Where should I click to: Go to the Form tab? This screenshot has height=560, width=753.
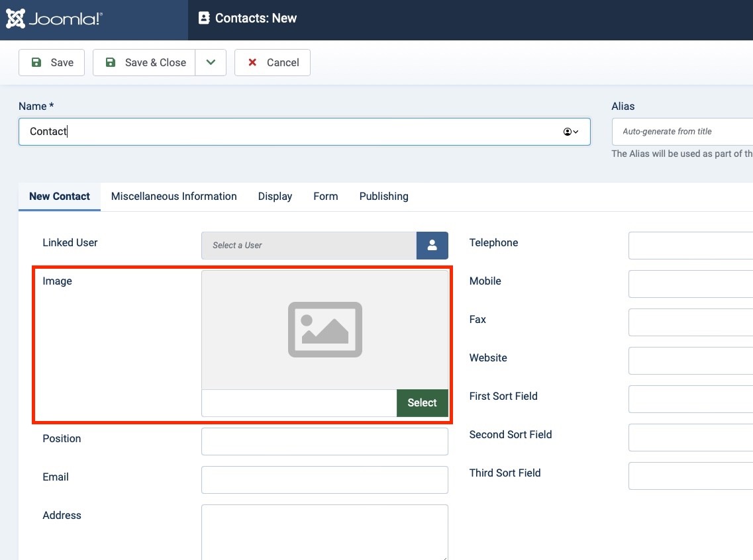pos(325,197)
